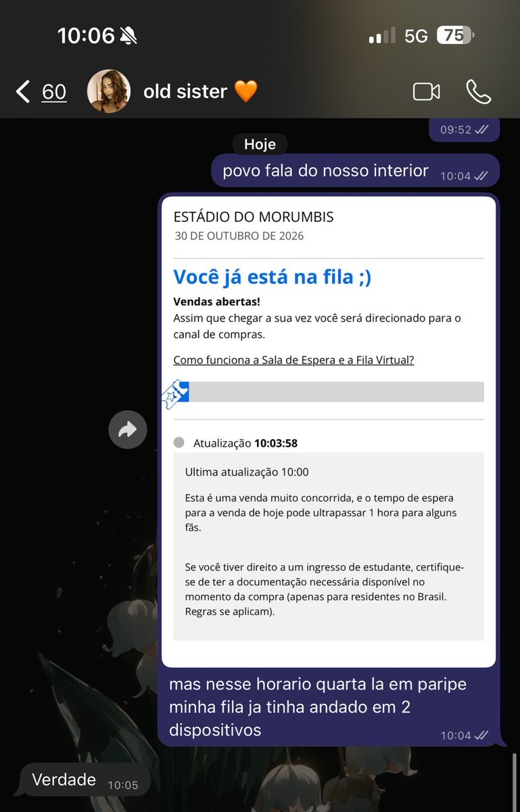
Task: Tap the 'Atualização 10:03:58' status line
Action: coord(245,443)
